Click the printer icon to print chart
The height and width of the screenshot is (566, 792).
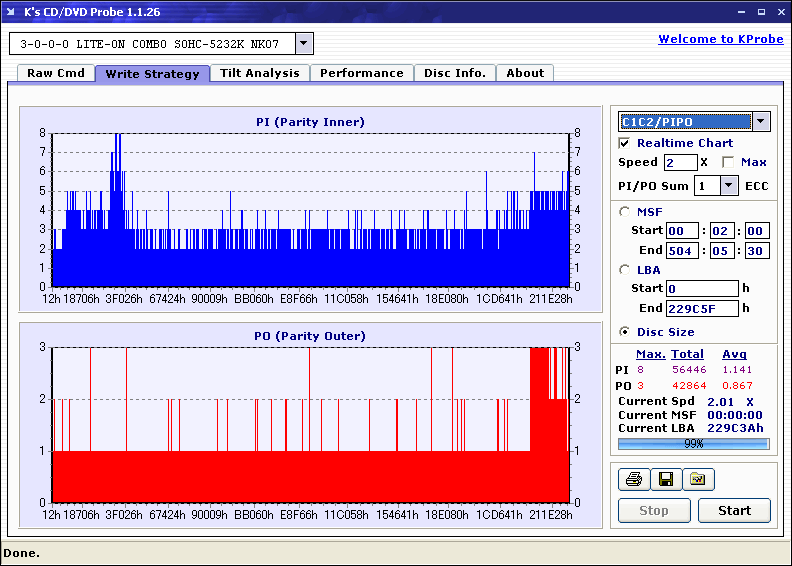click(633, 480)
